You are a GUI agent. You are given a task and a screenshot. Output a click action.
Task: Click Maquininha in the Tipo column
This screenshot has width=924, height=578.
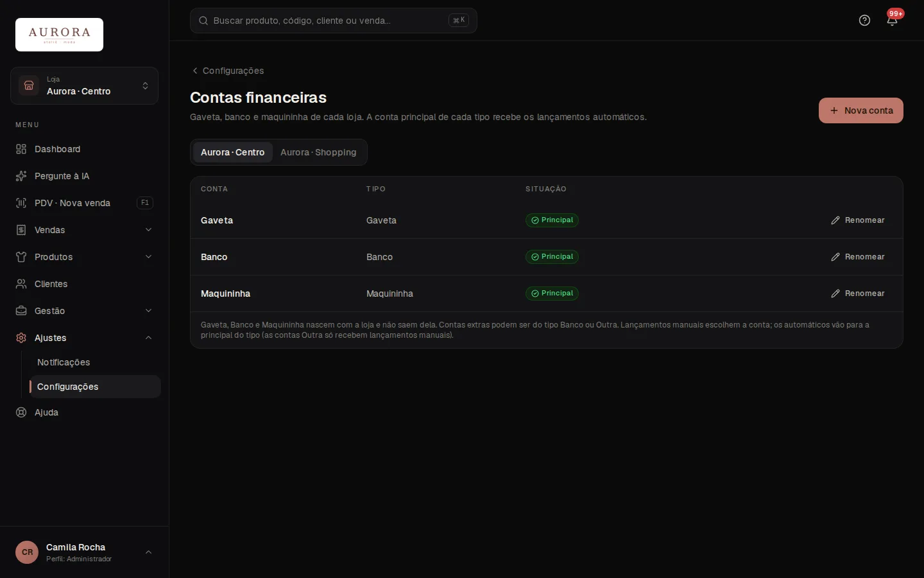(x=389, y=293)
